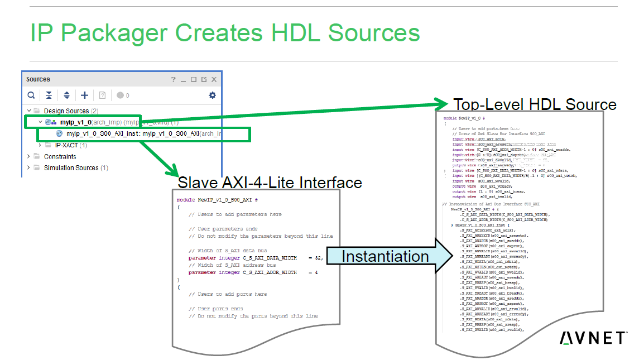Float the Sources panel with the pop-out icon
Image resolution: width=644 pixels, height=360 pixels.
pyautogui.click(x=204, y=79)
